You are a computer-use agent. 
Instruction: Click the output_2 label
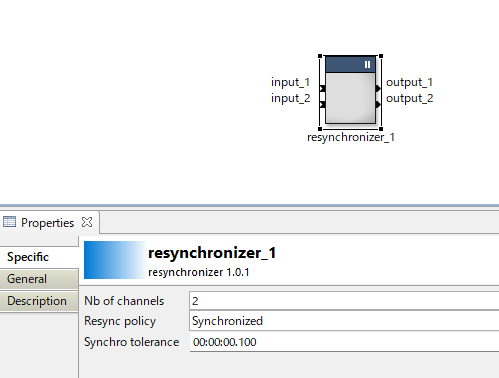(409, 98)
